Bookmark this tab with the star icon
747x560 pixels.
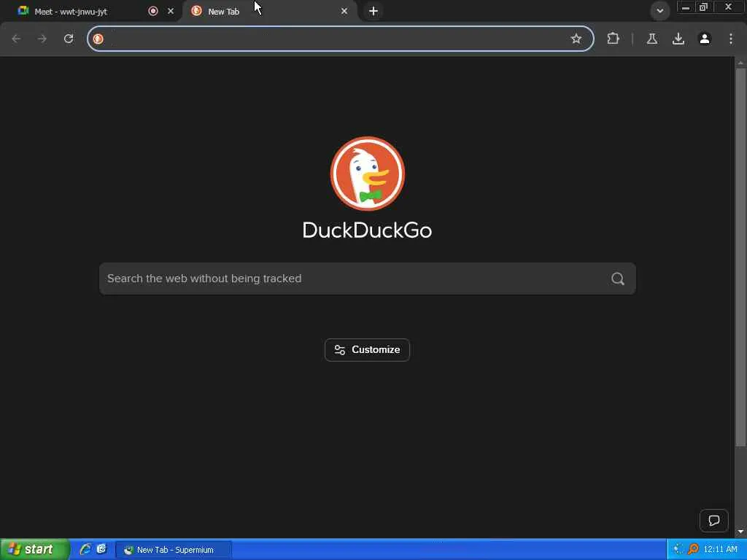(x=576, y=39)
